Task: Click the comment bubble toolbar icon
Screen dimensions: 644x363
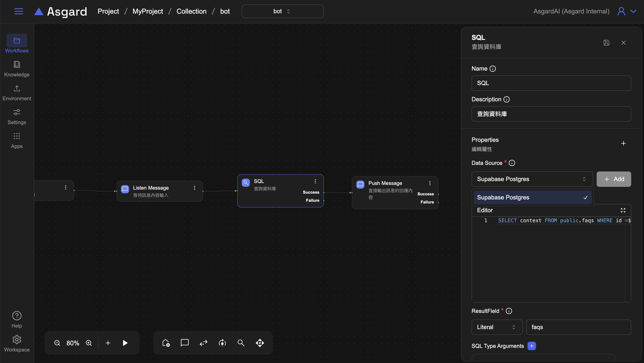Action: point(185,343)
